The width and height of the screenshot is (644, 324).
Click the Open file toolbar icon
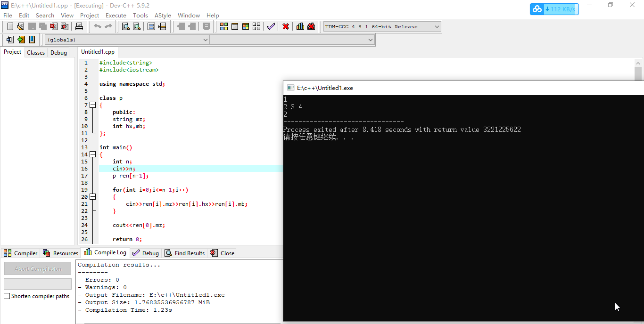point(21,26)
